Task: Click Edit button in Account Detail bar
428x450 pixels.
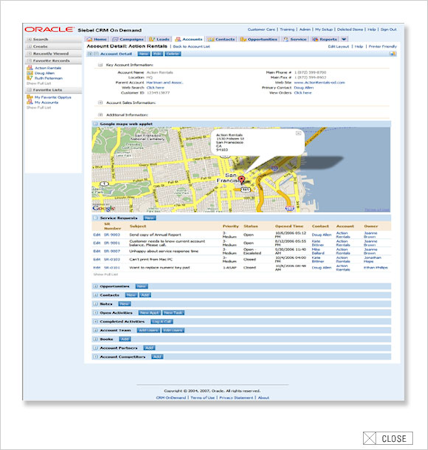Action: 157,54
